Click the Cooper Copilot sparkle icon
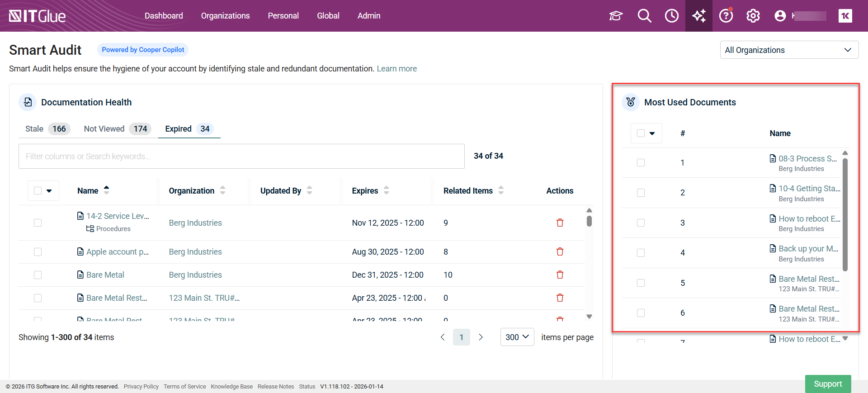Image resolution: width=868 pixels, height=393 pixels. 698,16
